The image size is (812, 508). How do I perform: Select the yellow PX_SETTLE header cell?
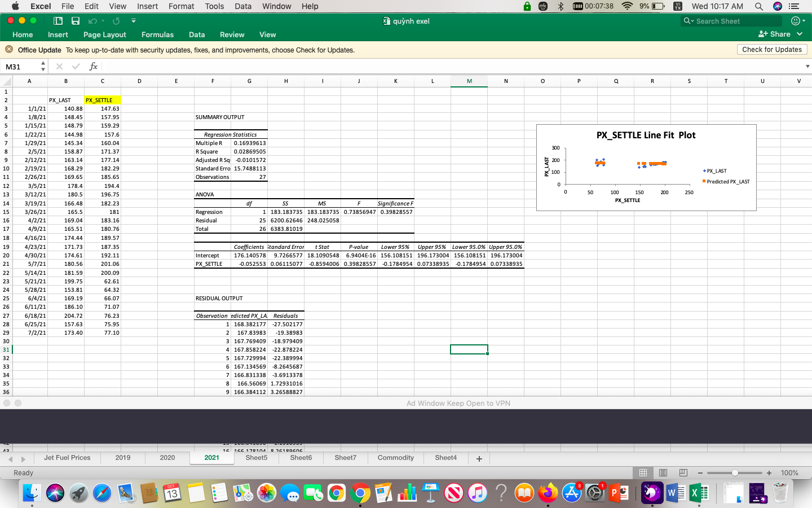pos(103,100)
